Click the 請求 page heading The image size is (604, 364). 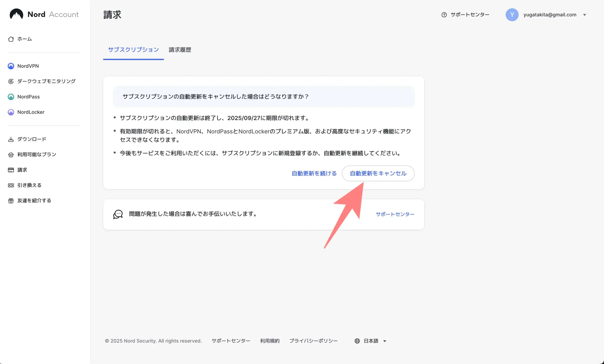click(x=112, y=15)
